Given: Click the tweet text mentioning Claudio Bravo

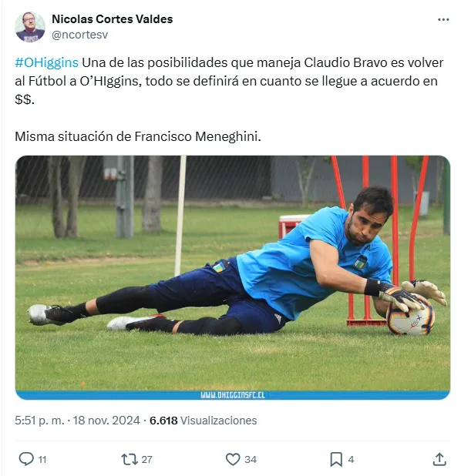Looking at the screenshot, I should pyautogui.click(x=229, y=81).
